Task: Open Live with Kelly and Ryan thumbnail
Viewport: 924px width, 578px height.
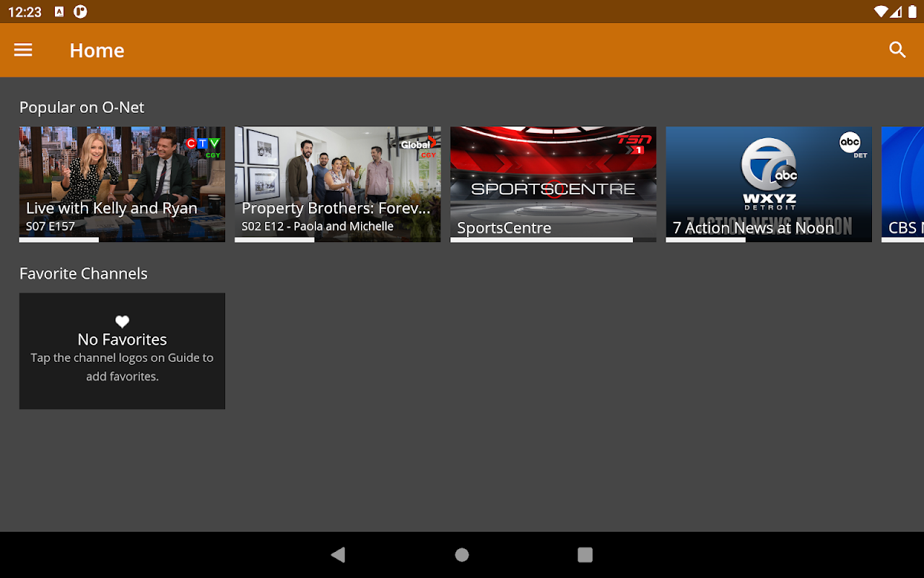Action: click(x=122, y=184)
